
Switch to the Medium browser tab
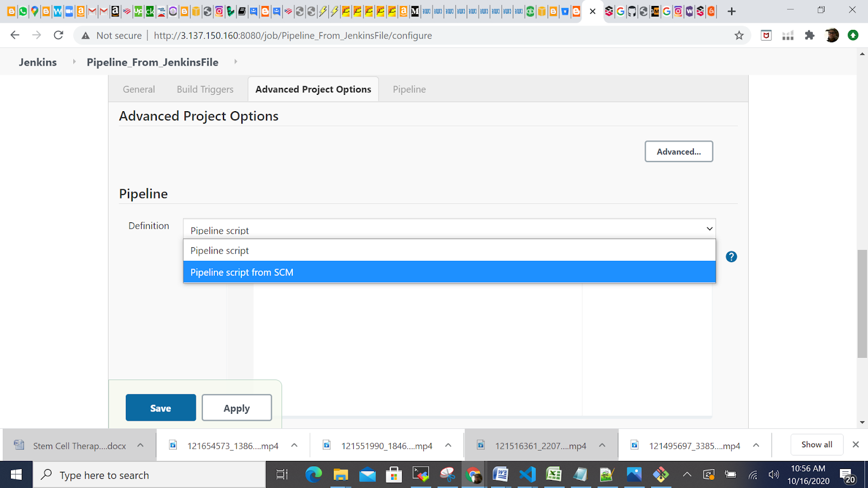(415, 11)
